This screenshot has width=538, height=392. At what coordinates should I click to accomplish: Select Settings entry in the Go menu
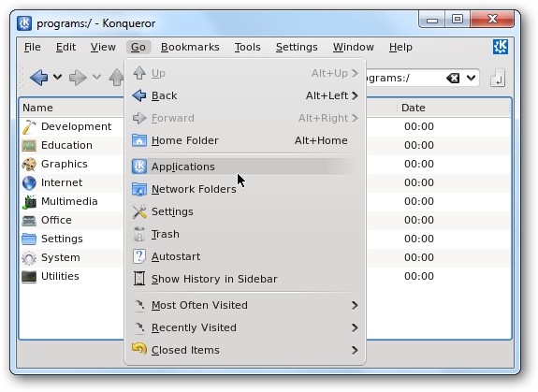(x=245, y=211)
